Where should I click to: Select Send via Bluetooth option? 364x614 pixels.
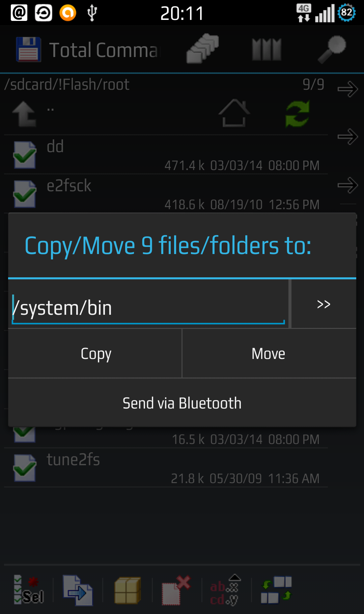coord(182,403)
